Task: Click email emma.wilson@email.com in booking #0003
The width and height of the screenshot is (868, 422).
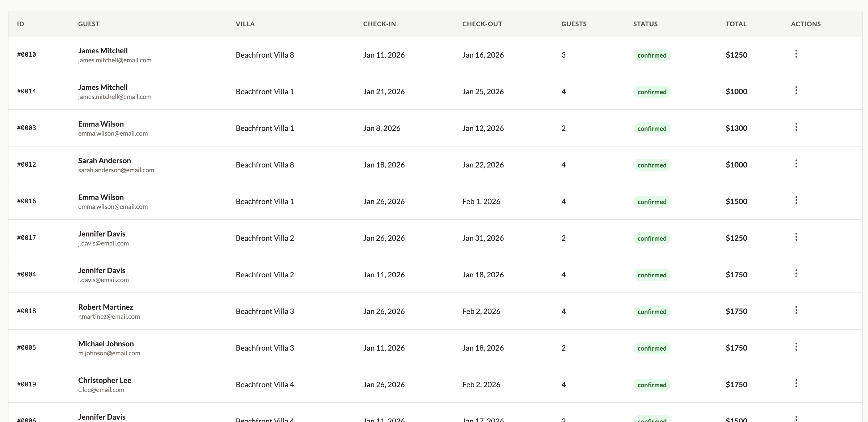Action: click(113, 134)
